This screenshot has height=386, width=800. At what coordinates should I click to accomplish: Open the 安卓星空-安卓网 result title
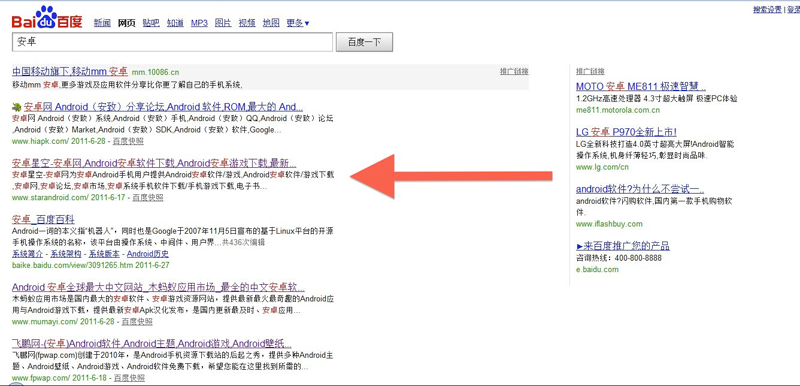154,164
